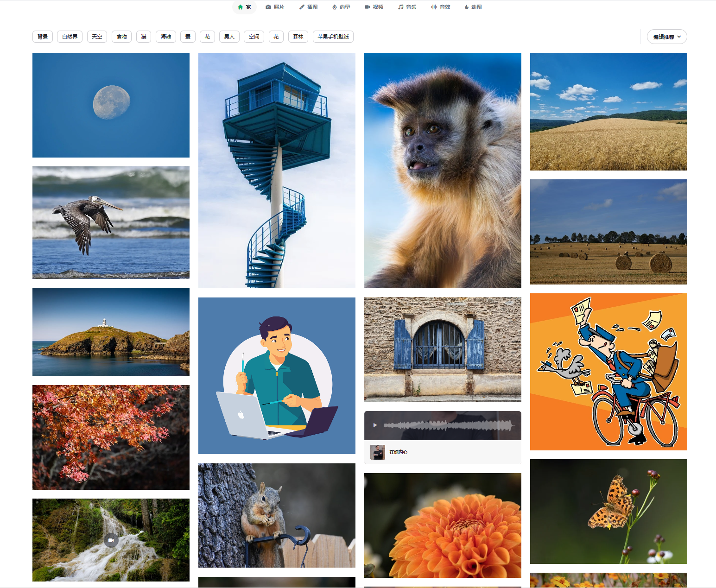Filter by the 海滩 tag

pyautogui.click(x=166, y=37)
